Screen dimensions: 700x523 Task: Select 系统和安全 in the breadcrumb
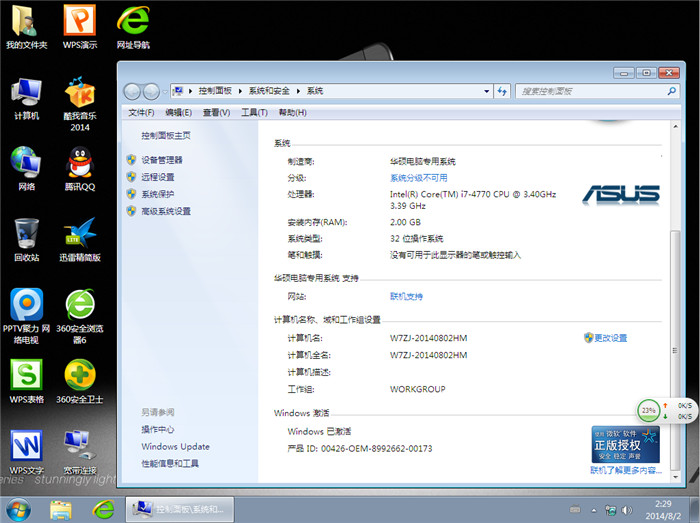(x=269, y=91)
